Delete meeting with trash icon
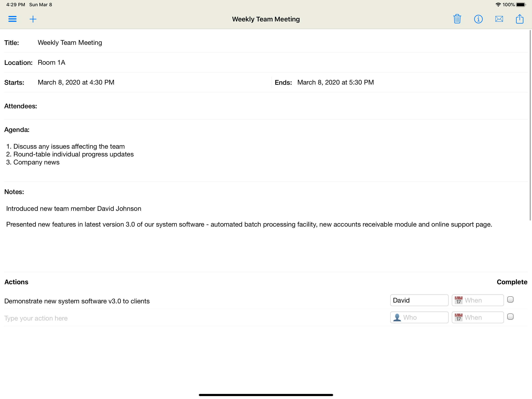This screenshot has height=399, width=532. (457, 19)
